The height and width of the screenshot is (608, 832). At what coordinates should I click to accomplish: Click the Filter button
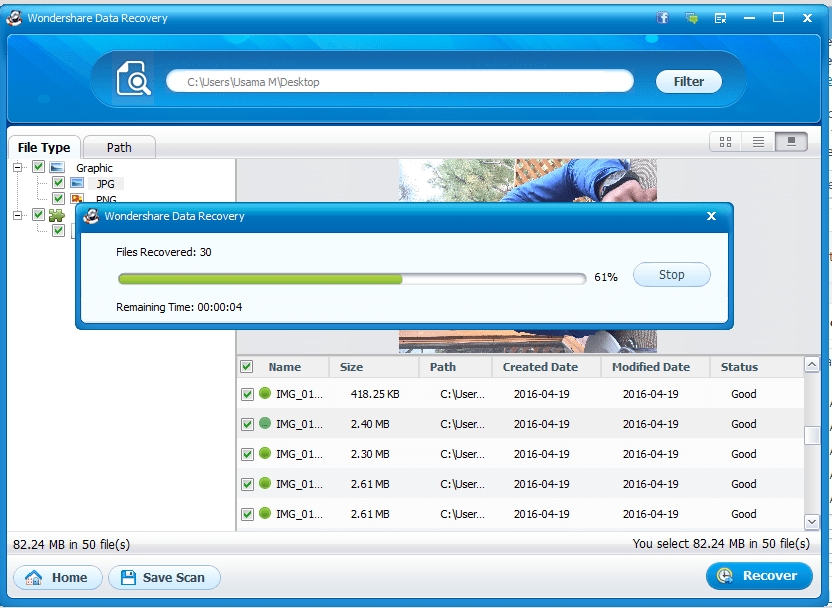(689, 82)
